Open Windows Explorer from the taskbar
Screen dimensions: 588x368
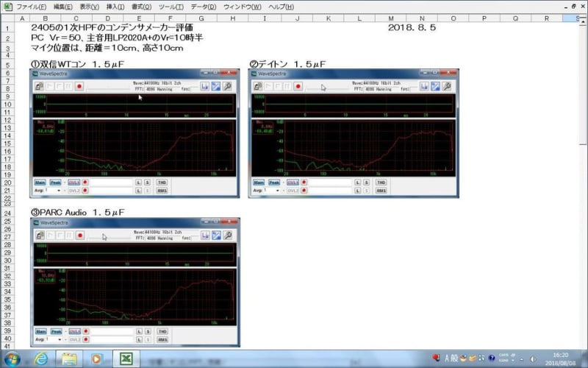pos(69,359)
